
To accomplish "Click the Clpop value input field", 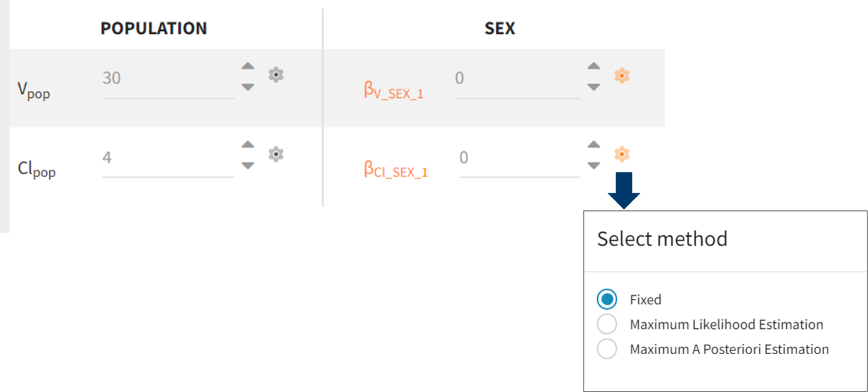I will point(168,158).
